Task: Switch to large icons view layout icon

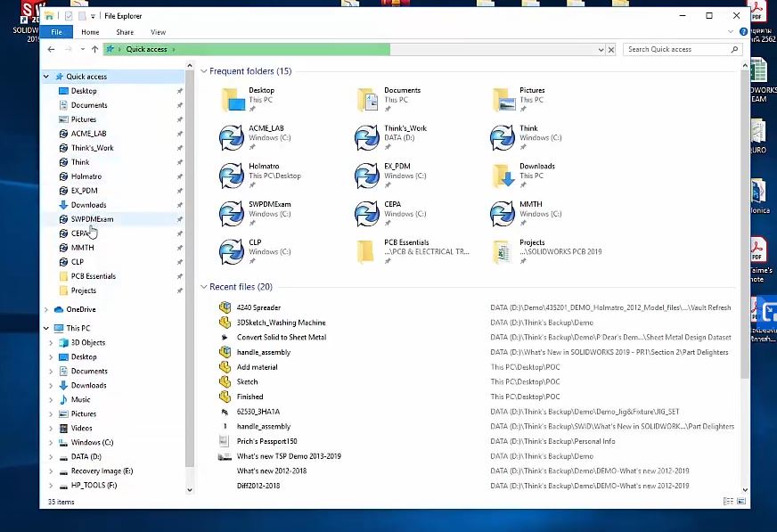Action: [741, 502]
